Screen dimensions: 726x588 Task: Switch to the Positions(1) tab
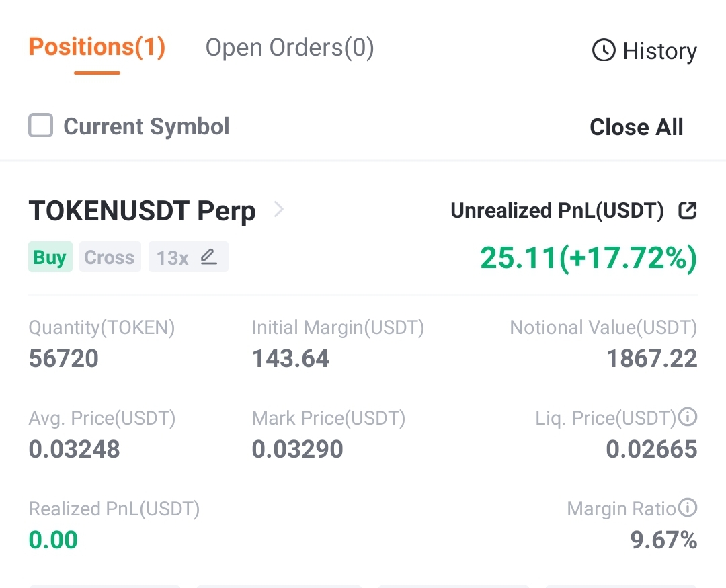point(97,47)
